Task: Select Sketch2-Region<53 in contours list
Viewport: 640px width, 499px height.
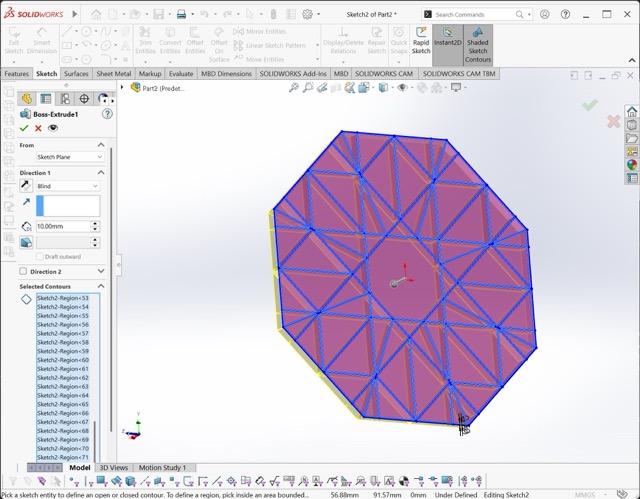Action: tap(63, 298)
